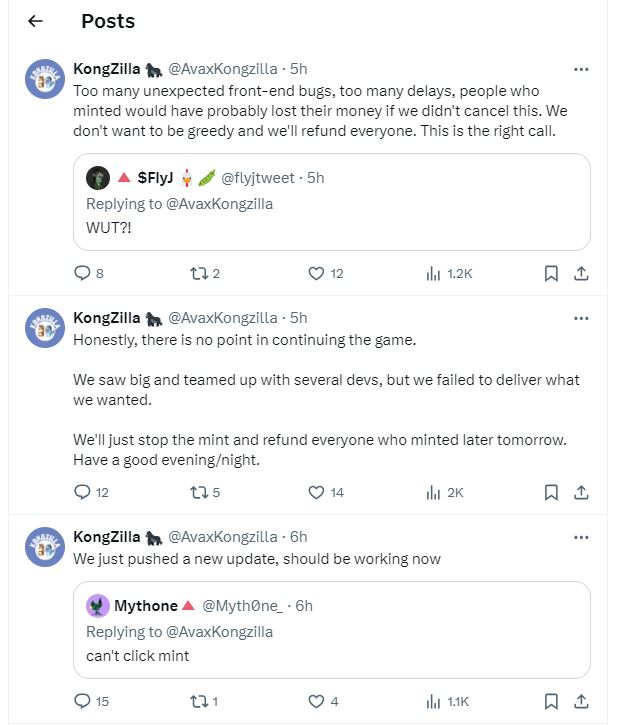Image resolution: width=622 pixels, height=725 pixels.
Task: Share the refund announcement post
Action: [x=581, y=273]
